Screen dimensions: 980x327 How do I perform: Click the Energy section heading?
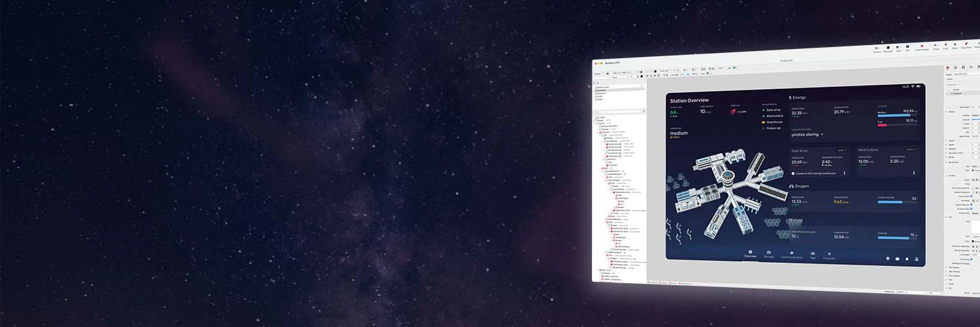pos(798,97)
